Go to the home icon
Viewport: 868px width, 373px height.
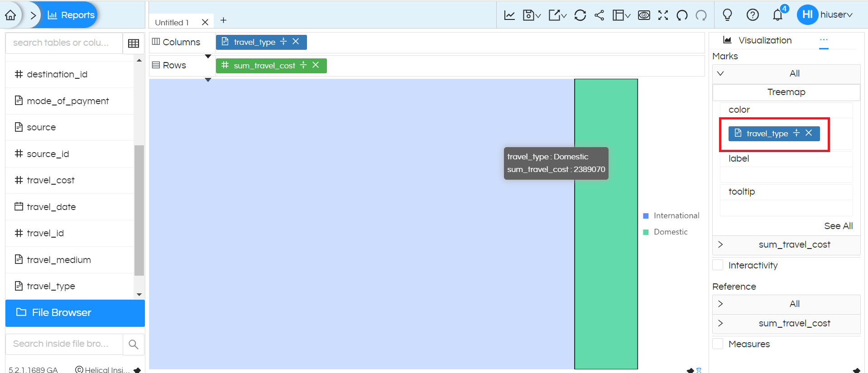click(10, 15)
